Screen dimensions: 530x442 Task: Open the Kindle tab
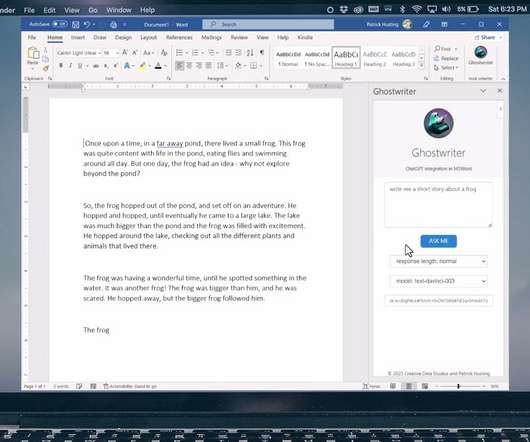(x=305, y=37)
